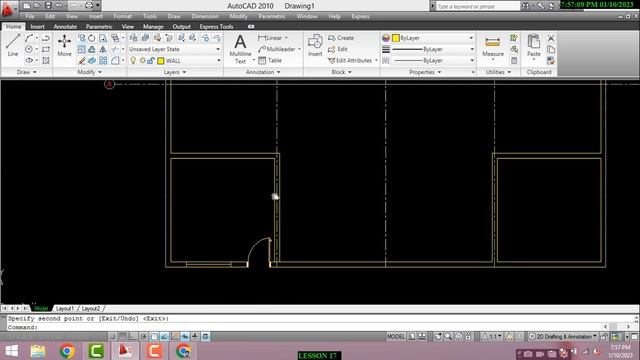
Task: Open the AutoCAD application menu button
Action: [x=8, y=9]
